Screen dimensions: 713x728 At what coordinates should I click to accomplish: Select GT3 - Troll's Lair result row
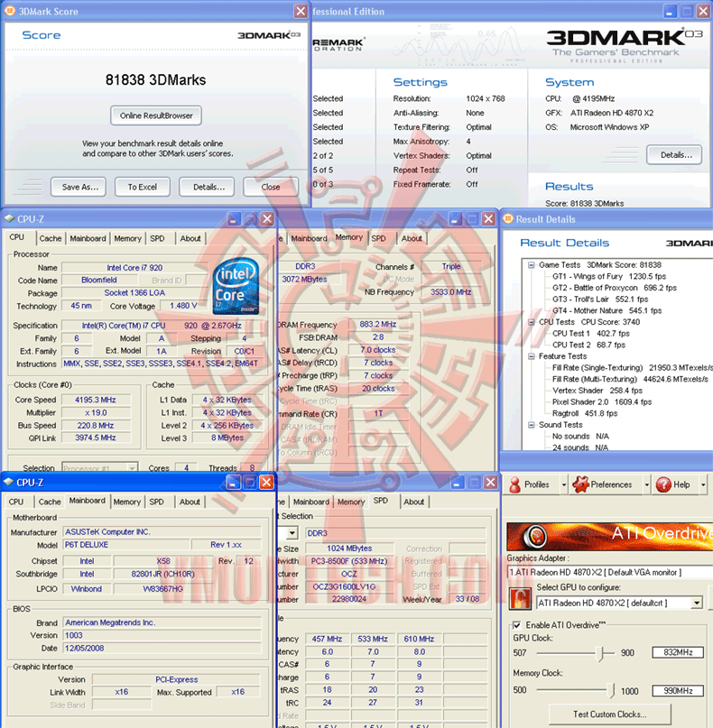(x=599, y=299)
